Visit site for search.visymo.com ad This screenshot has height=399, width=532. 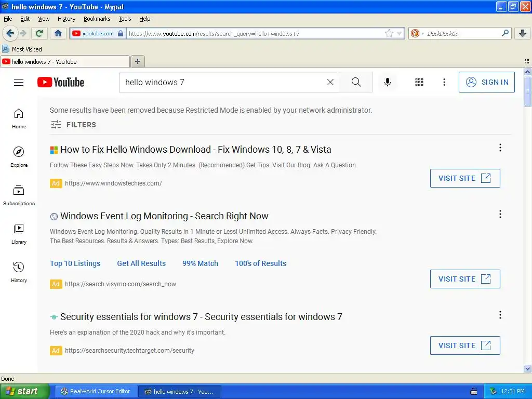465,279
